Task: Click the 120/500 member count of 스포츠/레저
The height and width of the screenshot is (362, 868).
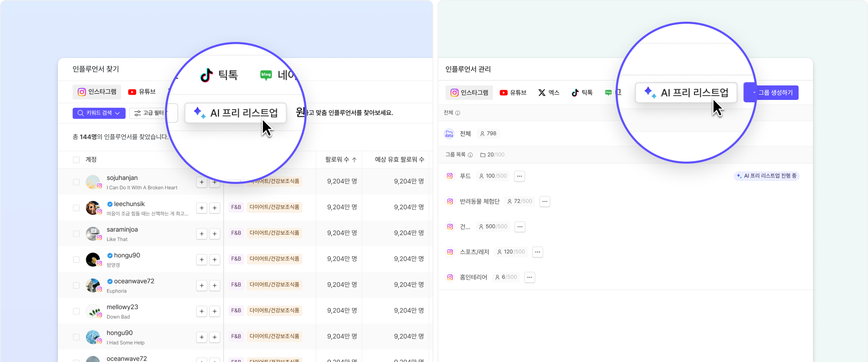Action: point(511,252)
